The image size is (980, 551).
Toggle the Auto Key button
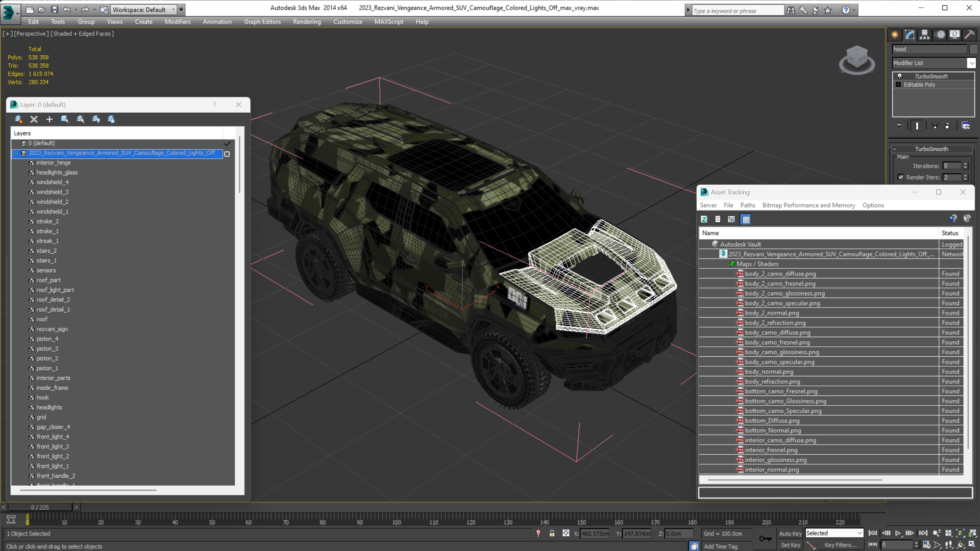pyautogui.click(x=790, y=533)
